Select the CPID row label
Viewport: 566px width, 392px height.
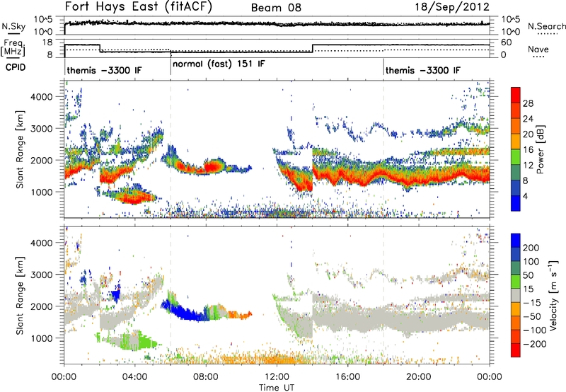15,67
